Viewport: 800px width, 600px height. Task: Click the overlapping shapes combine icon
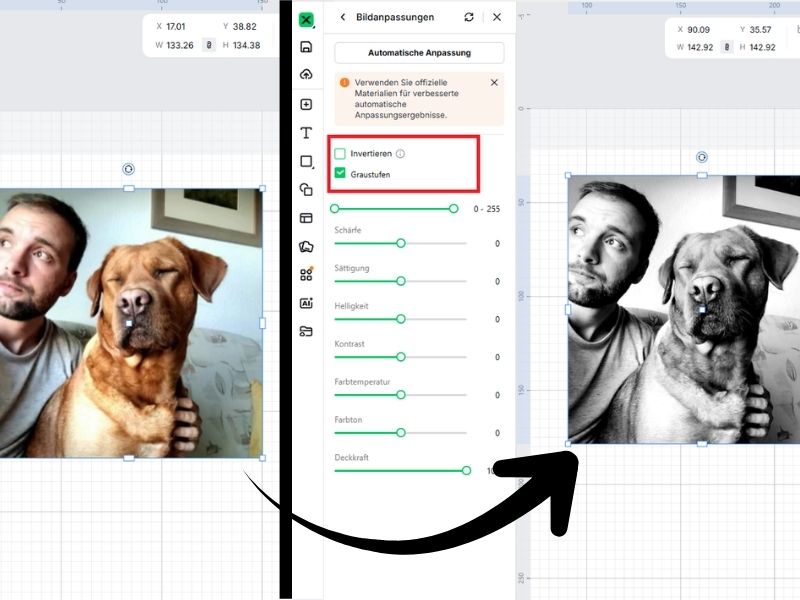[x=306, y=190]
